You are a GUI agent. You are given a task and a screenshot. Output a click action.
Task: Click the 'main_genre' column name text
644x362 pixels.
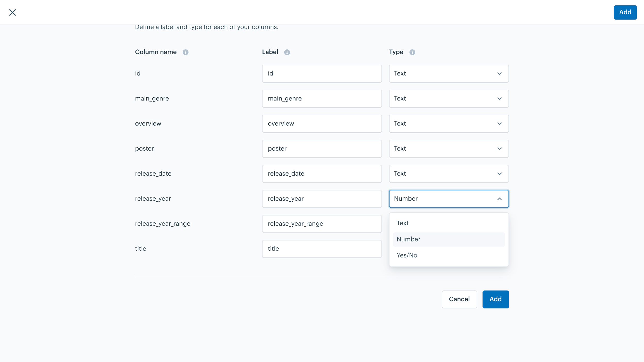(152, 99)
